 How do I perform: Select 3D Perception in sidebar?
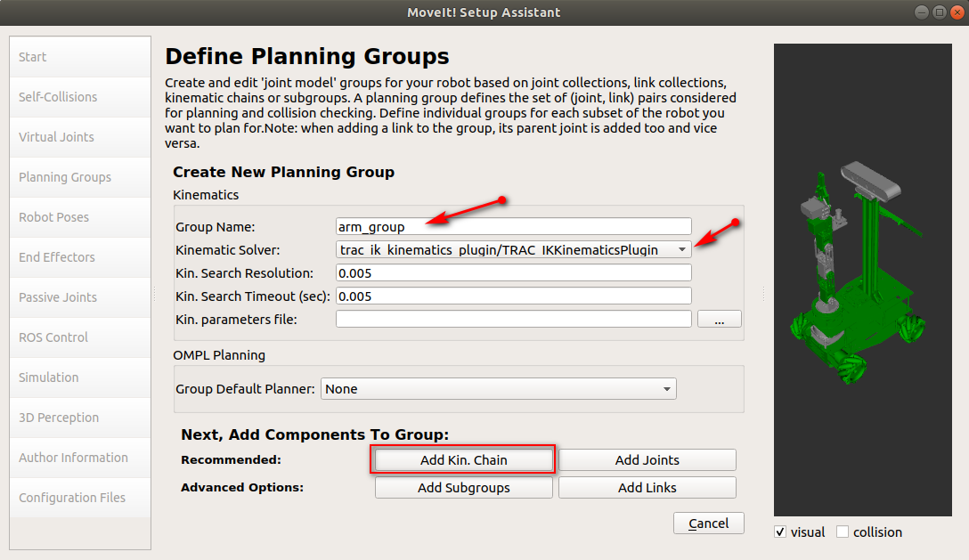[80, 418]
